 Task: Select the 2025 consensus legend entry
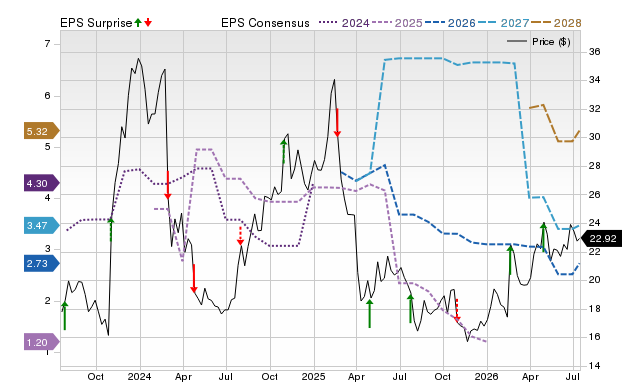coord(397,23)
